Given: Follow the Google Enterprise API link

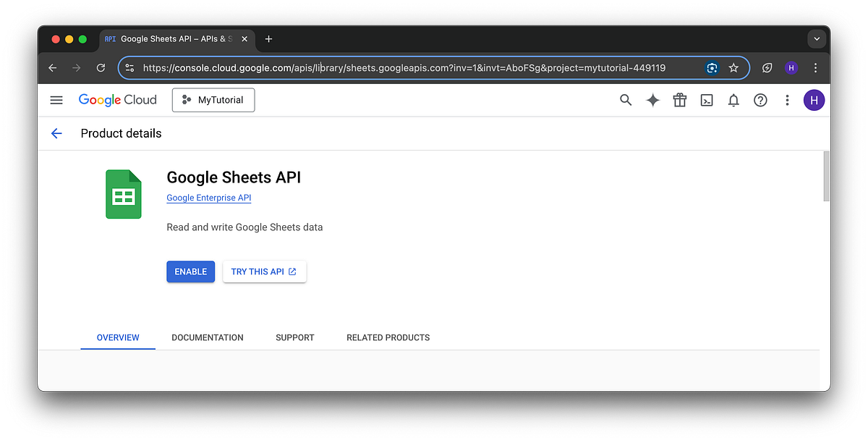Looking at the screenshot, I should pos(209,198).
